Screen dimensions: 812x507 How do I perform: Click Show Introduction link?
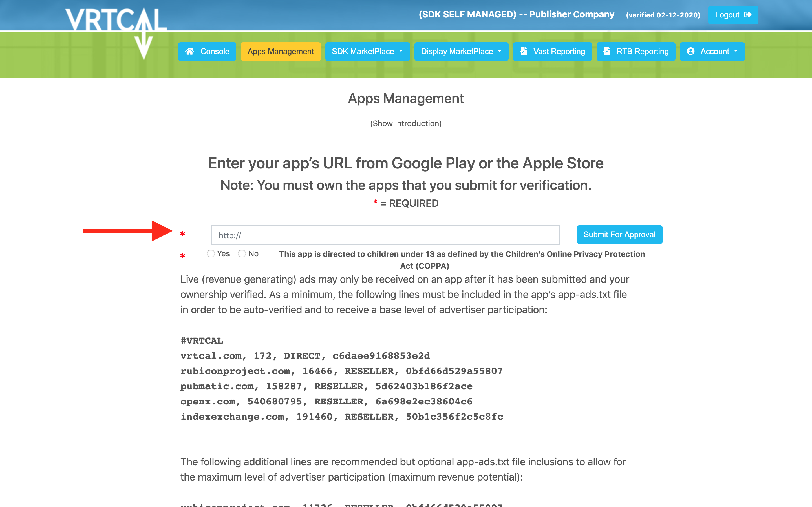pyautogui.click(x=406, y=123)
